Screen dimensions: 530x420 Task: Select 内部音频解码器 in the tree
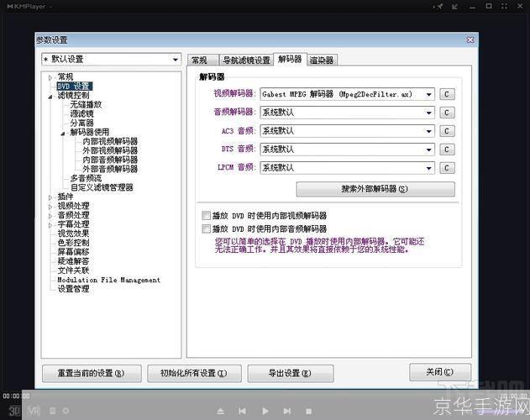tap(110, 160)
